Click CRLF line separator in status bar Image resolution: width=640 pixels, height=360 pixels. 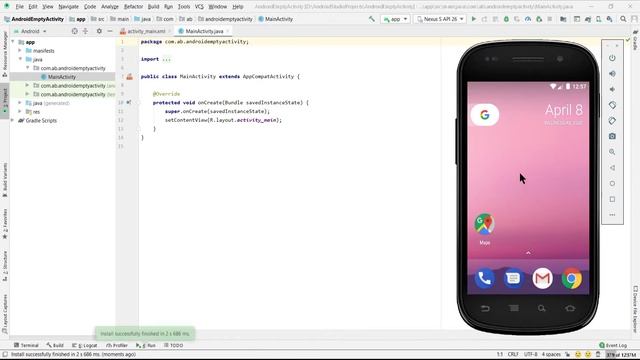[513, 354]
